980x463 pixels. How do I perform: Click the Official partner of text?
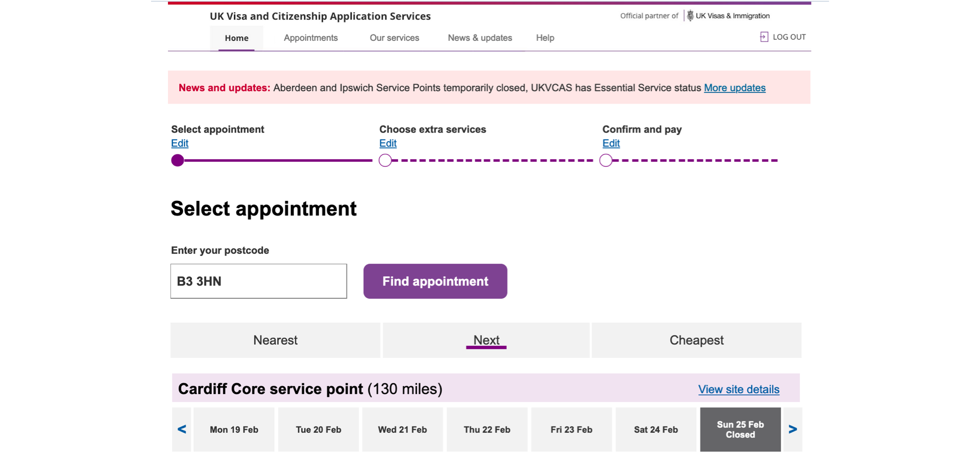[649, 16]
